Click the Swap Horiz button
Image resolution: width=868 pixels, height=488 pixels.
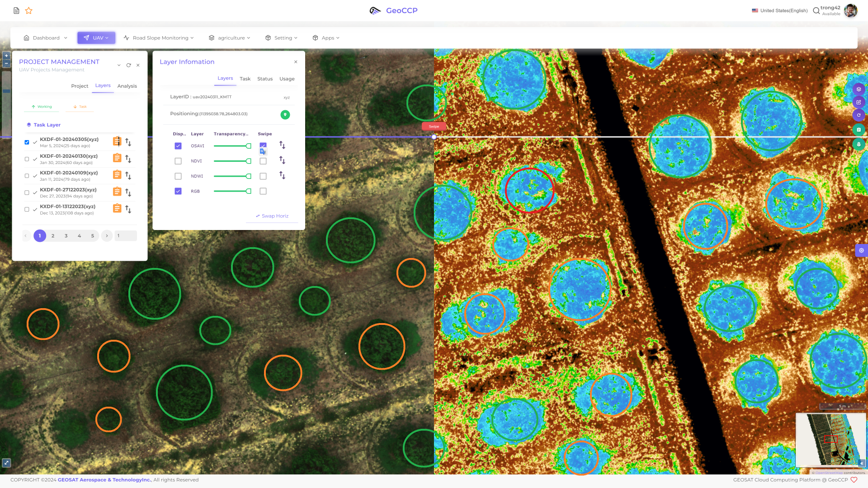pyautogui.click(x=272, y=216)
